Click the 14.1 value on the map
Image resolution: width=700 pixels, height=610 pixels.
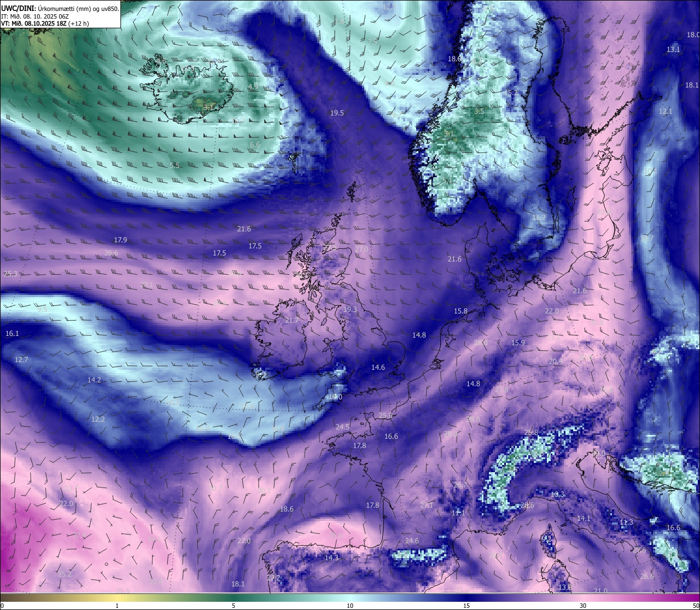(584, 519)
